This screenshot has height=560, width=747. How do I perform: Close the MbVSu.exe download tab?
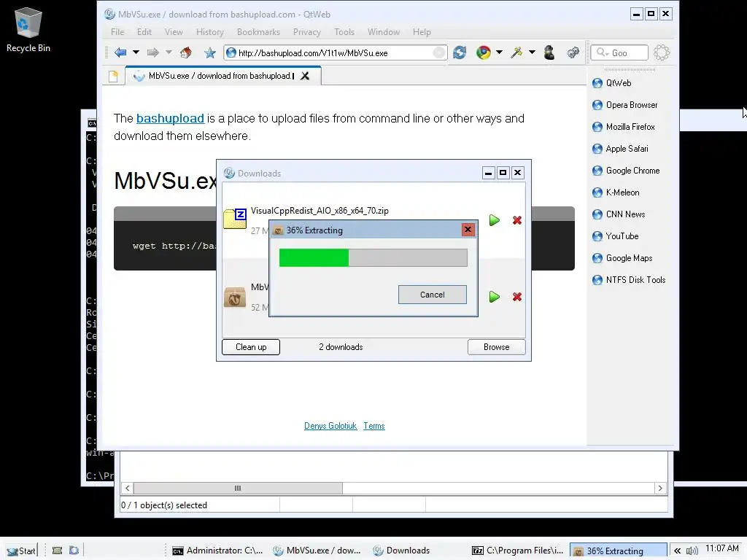(x=305, y=76)
